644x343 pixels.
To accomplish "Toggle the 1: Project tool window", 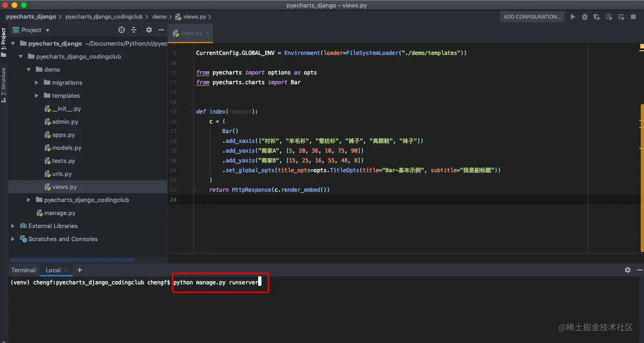I will (x=4, y=43).
